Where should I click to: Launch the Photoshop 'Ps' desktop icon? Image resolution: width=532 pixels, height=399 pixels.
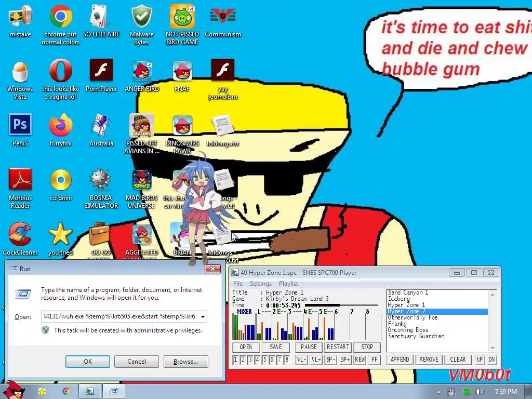20,125
